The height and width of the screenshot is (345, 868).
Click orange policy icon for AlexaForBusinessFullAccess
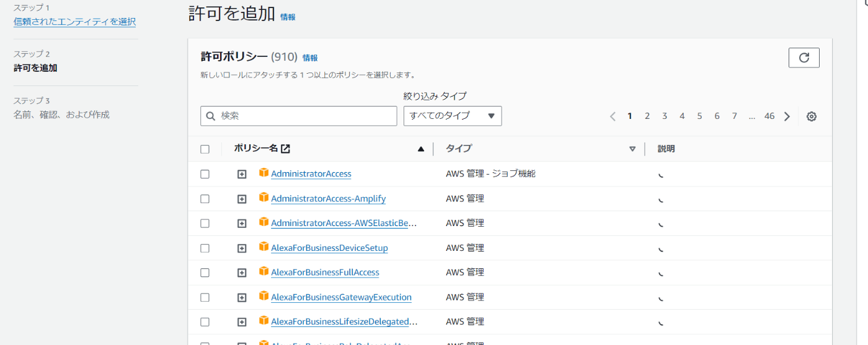click(x=264, y=271)
